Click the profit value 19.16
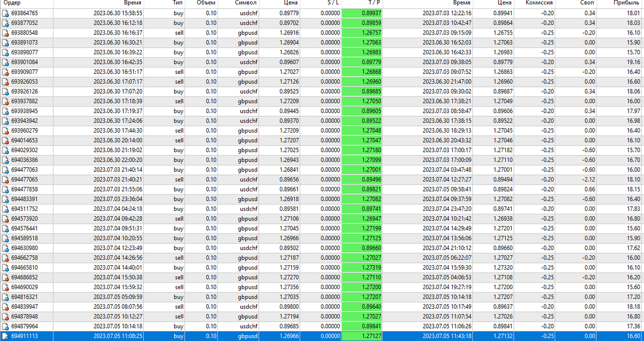644x341 pixels. [x=634, y=62]
